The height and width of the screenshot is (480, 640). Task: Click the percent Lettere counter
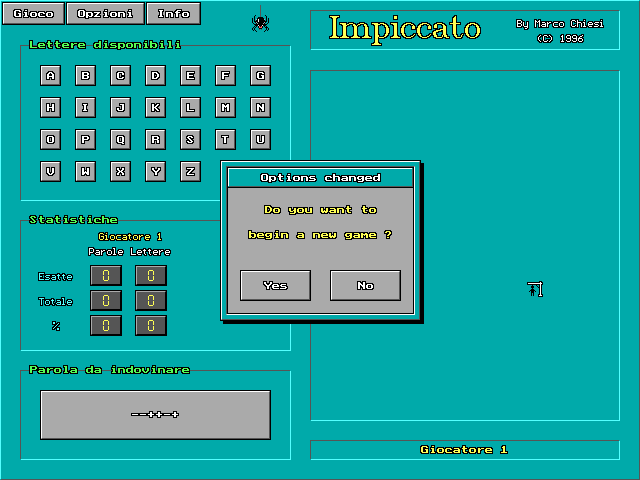point(151,325)
